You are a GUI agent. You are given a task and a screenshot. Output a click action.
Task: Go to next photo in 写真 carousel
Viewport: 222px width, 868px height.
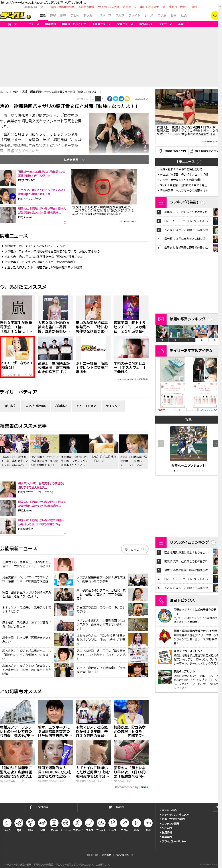click(x=216, y=444)
